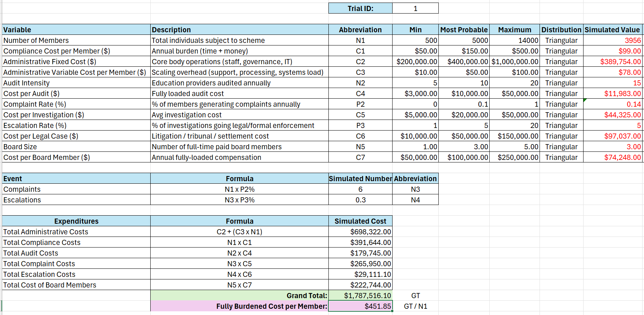Click the Trial ID value cell
This screenshot has height=315, width=644.
pyautogui.click(x=415, y=8)
